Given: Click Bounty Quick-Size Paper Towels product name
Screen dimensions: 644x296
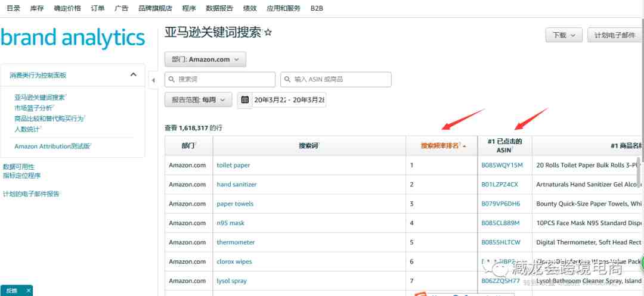Looking at the screenshot, I should pos(589,204).
